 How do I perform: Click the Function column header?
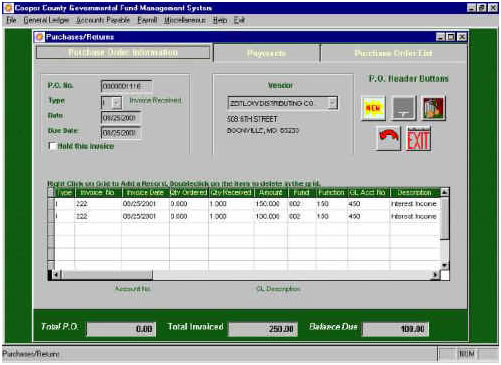(331, 193)
